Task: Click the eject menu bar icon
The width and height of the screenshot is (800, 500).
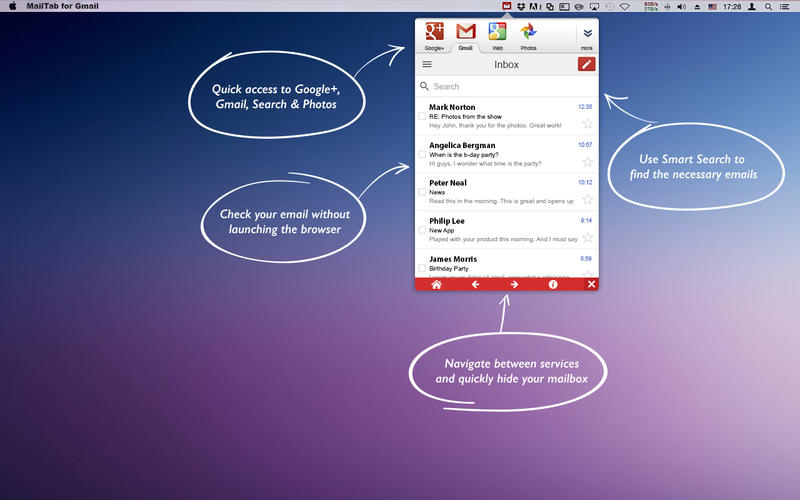Action: click(x=697, y=7)
